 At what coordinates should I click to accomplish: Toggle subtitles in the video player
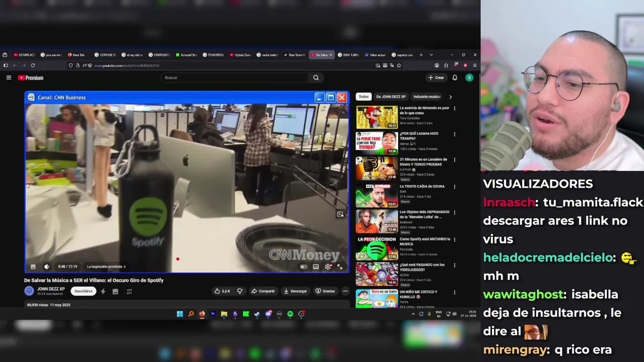pos(316,266)
